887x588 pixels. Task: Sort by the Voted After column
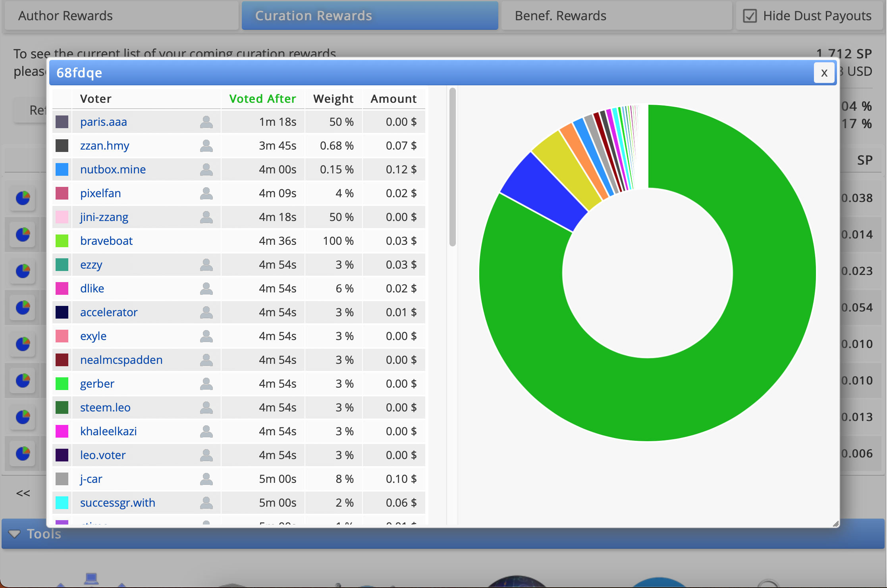[x=262, y=99]
